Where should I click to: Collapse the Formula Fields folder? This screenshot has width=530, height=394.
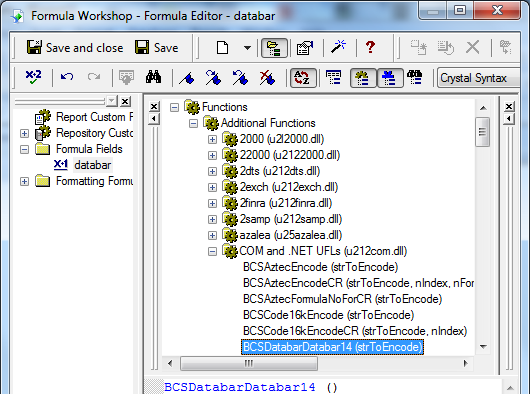coord(24,149)
